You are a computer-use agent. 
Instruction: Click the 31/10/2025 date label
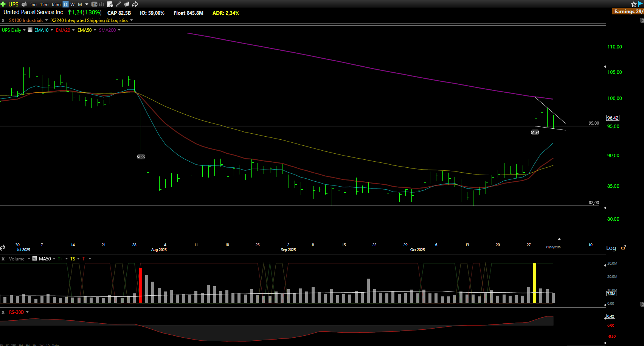[x=553, y=247]
